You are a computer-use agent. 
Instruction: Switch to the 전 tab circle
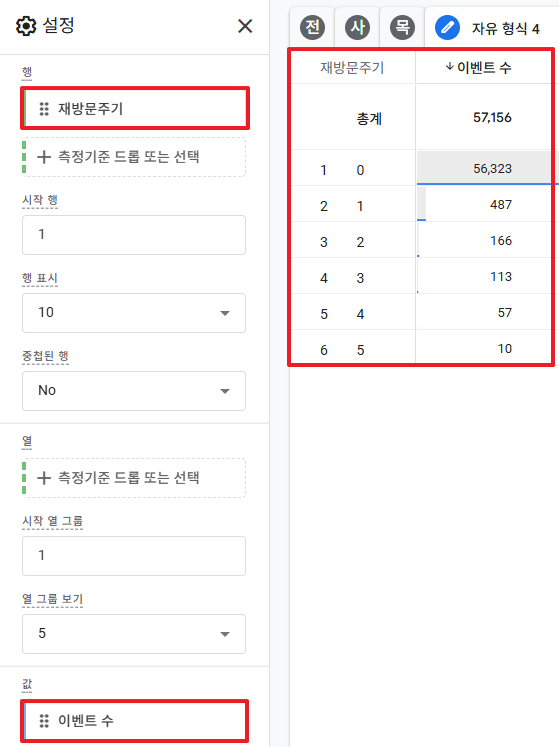313,27
